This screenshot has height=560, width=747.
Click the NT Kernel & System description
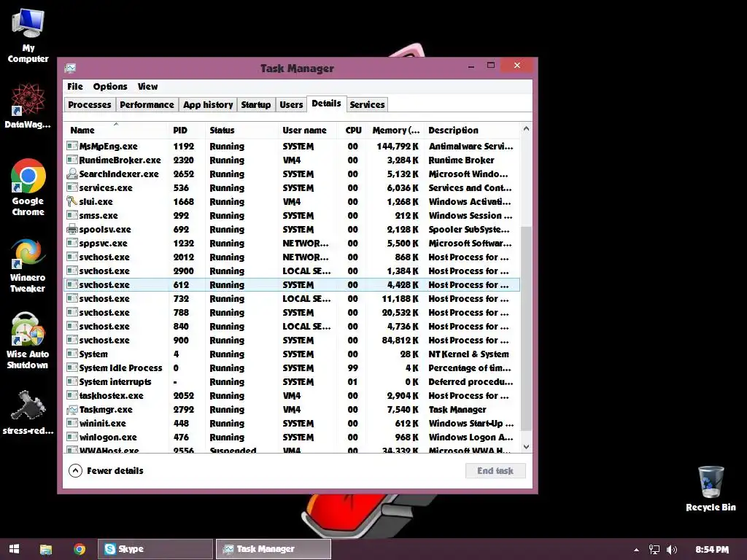tap(469, 354)
